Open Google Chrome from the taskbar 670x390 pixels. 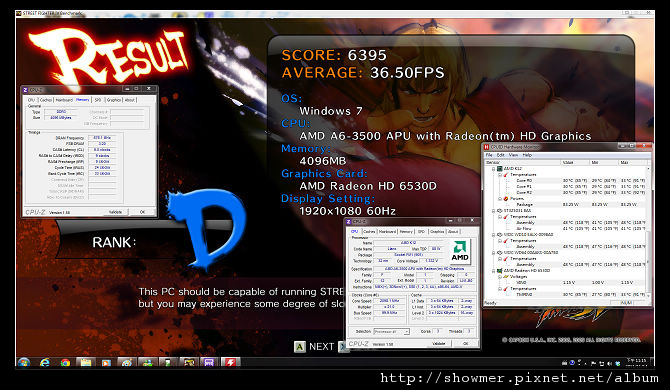click(x=65, y=363)
